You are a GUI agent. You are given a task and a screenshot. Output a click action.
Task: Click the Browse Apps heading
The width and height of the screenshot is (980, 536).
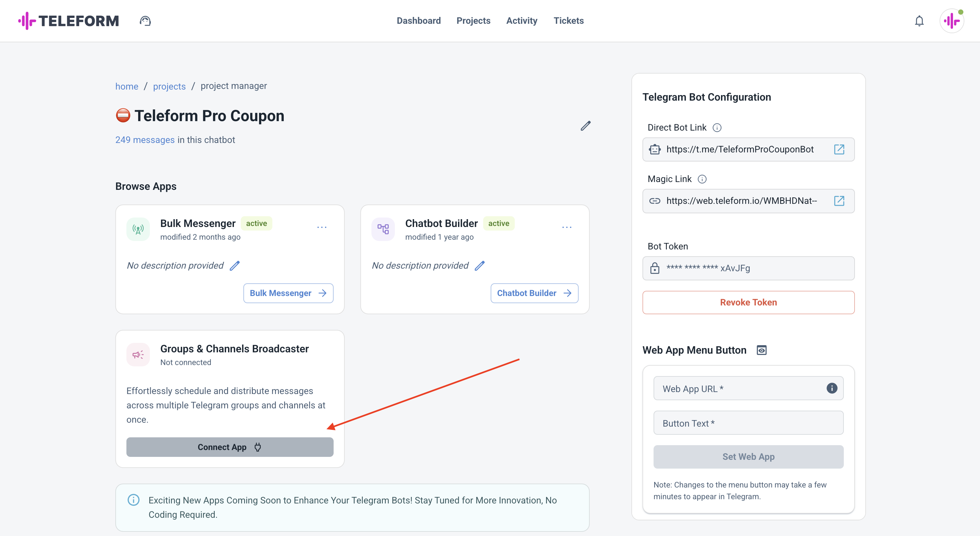tap(146, 187)
